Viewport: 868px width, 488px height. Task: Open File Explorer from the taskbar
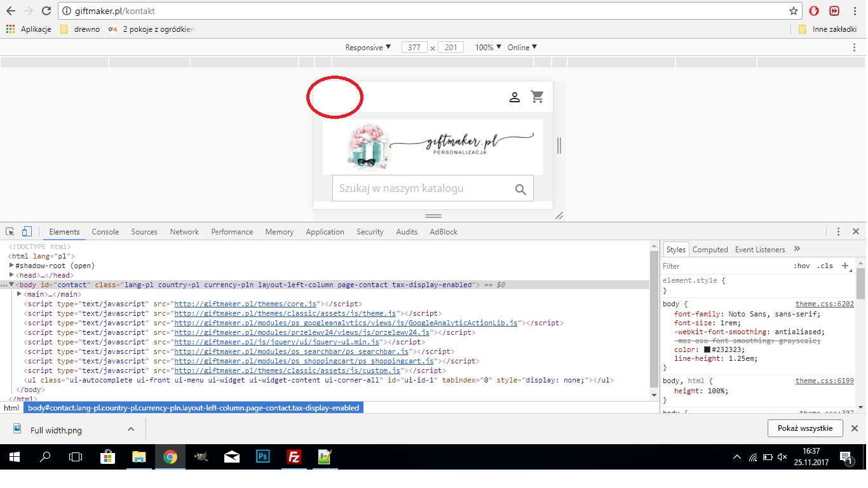point(139,456)
